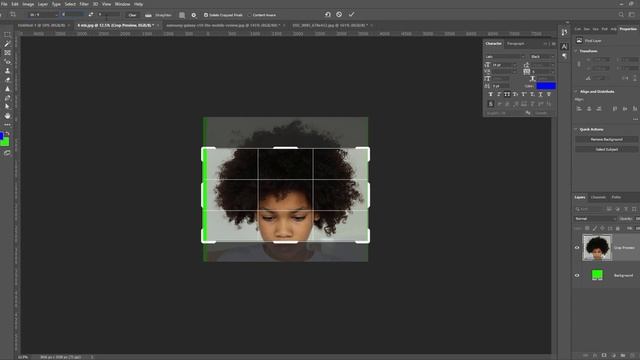Click the Select Subject button
Viewport: 640px width, 360px height.
(607, 149)
